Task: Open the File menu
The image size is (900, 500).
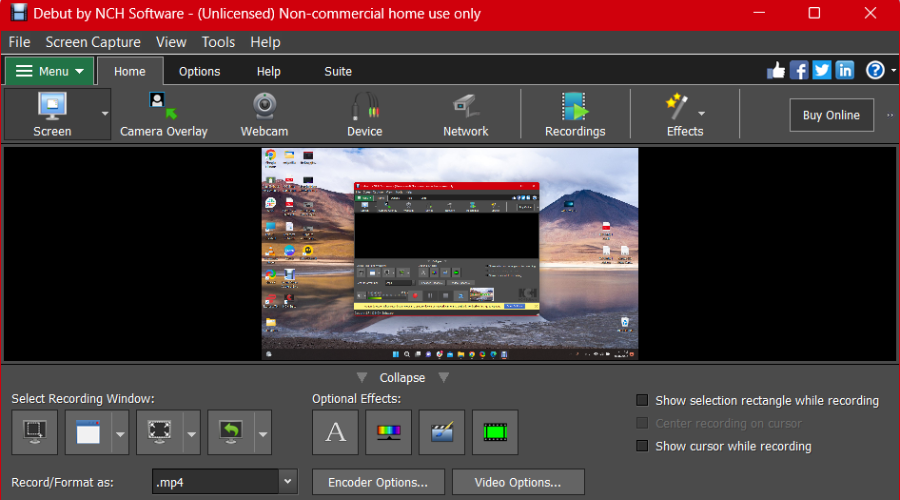Action: [19, 42]
